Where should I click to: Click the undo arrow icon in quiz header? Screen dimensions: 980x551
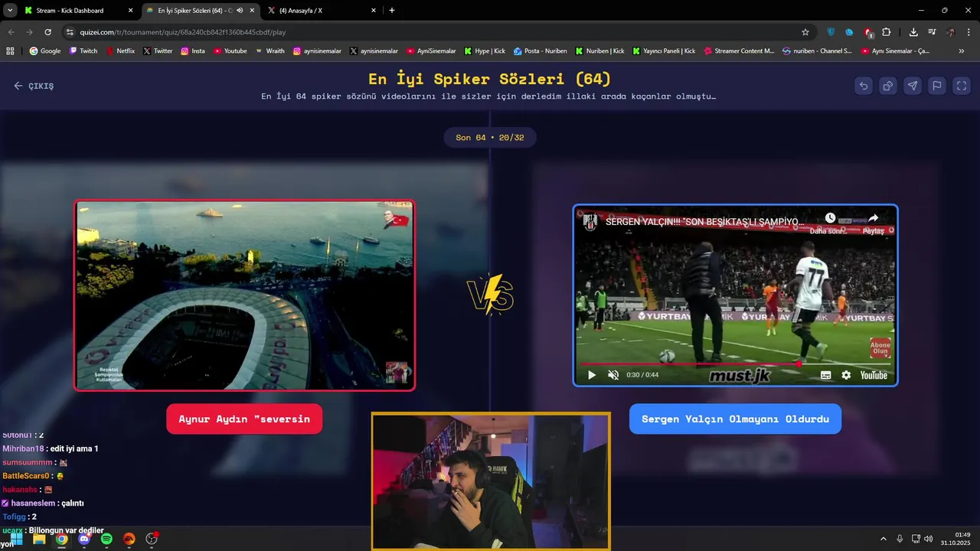864,86
